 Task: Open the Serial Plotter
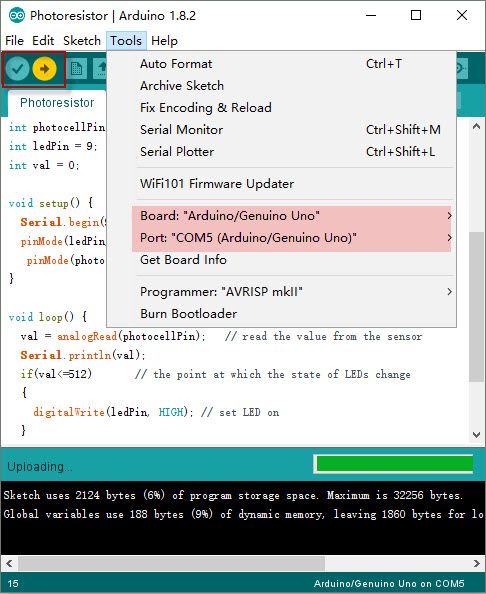coord(282,152)
